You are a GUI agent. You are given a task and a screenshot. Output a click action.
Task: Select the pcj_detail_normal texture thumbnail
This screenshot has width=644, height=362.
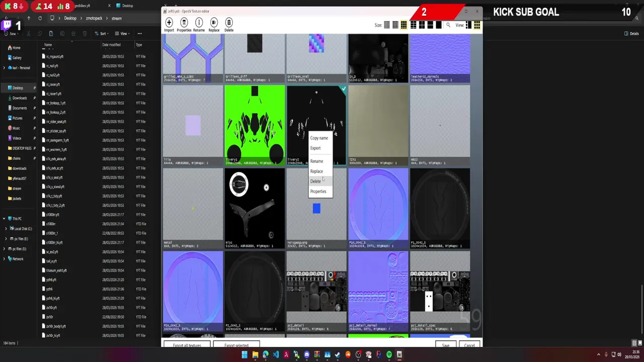pyautogui.click(x=378, y=291)
